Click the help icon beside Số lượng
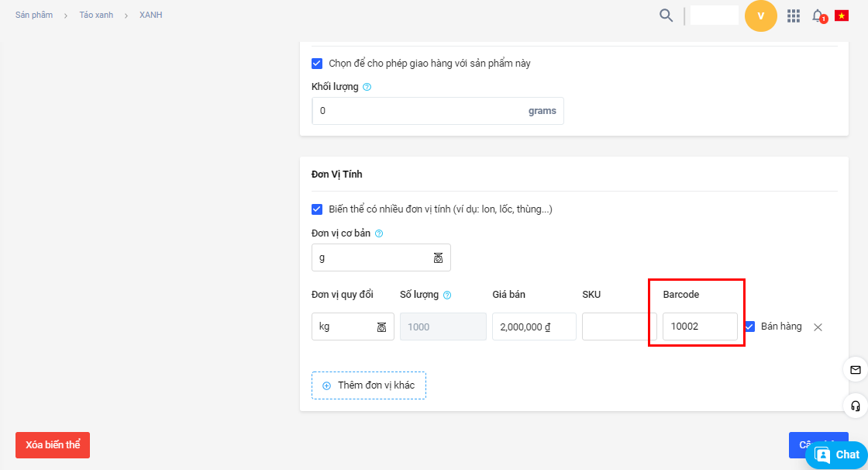This screenshot has height=470, width=868. 447,295
